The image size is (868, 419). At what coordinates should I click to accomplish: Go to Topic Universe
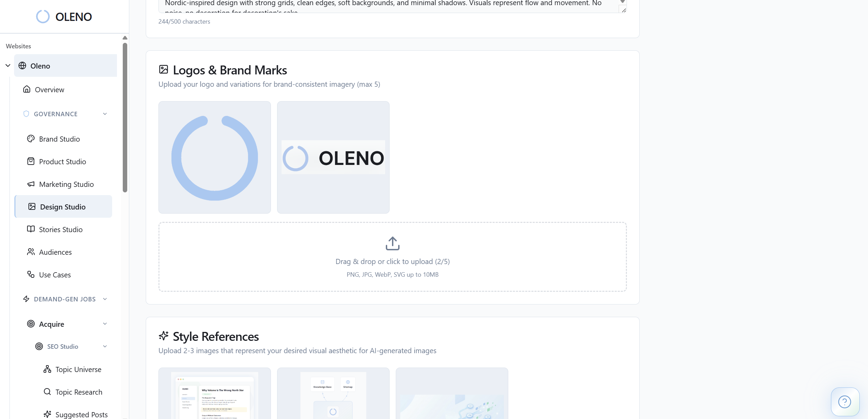point(78,369)
